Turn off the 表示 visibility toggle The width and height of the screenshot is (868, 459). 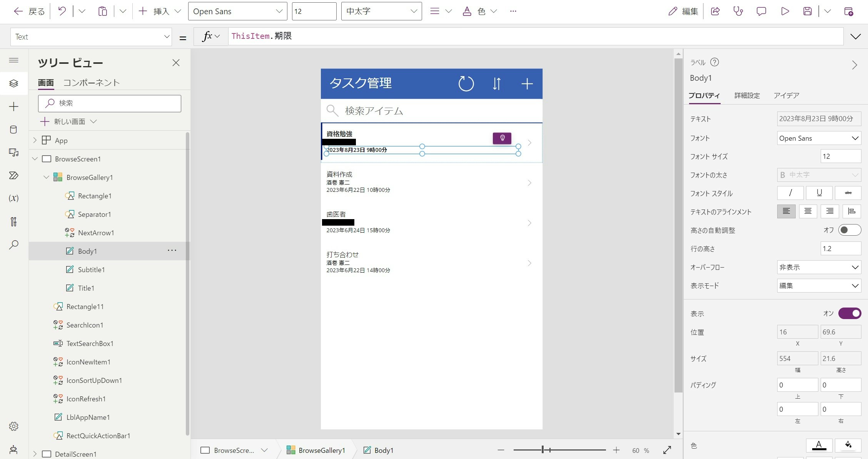tap(849, 313)
